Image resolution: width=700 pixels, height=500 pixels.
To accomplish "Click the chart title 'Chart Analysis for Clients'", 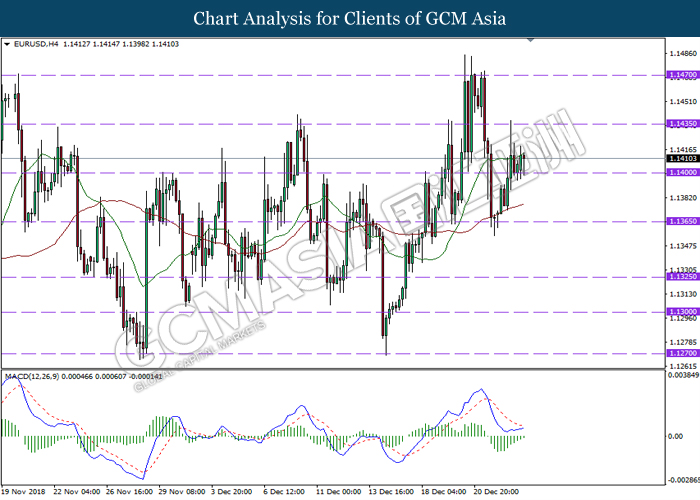I will click(349, 19).
